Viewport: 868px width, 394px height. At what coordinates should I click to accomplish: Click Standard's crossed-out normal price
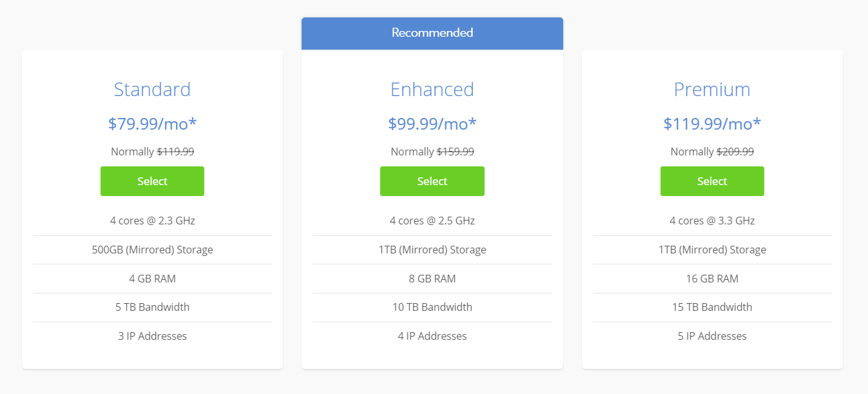point(175,152)
